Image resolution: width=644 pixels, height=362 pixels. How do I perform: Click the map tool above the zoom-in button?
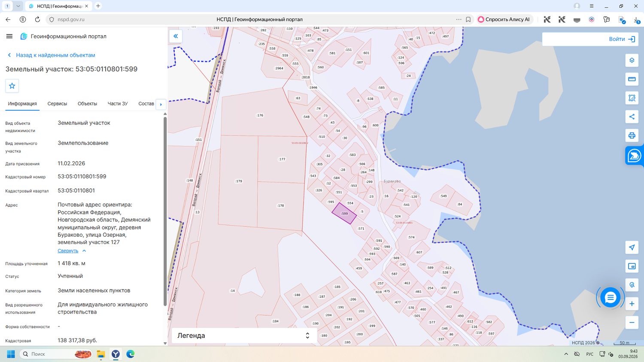(x=632, y=285)
